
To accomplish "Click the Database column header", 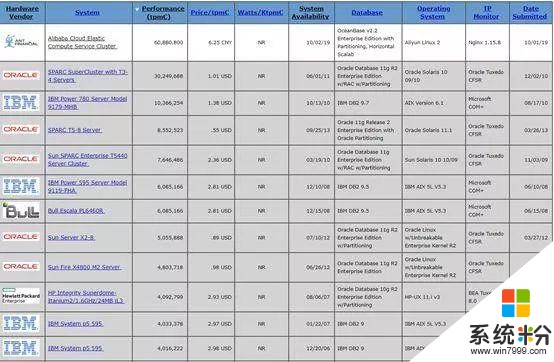I will [x=367, y=12].
